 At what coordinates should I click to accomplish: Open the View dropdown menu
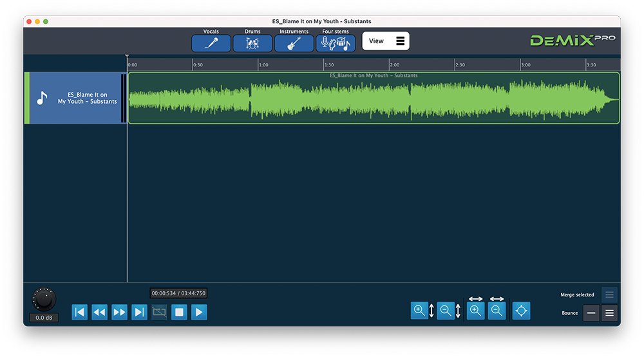pyautogui.click(x=386, y=41)
